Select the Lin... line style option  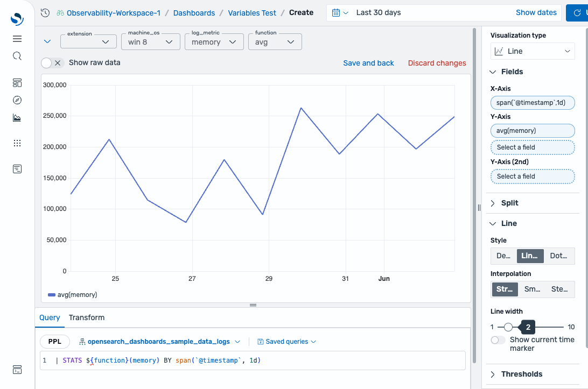tap(530, 256)
